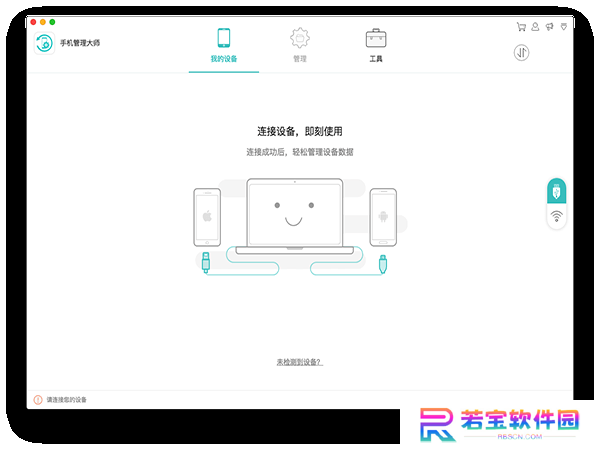Click the megaphone feedback icon
The image size is (600, 450).
pyautogui.click(x=549, y=27)
